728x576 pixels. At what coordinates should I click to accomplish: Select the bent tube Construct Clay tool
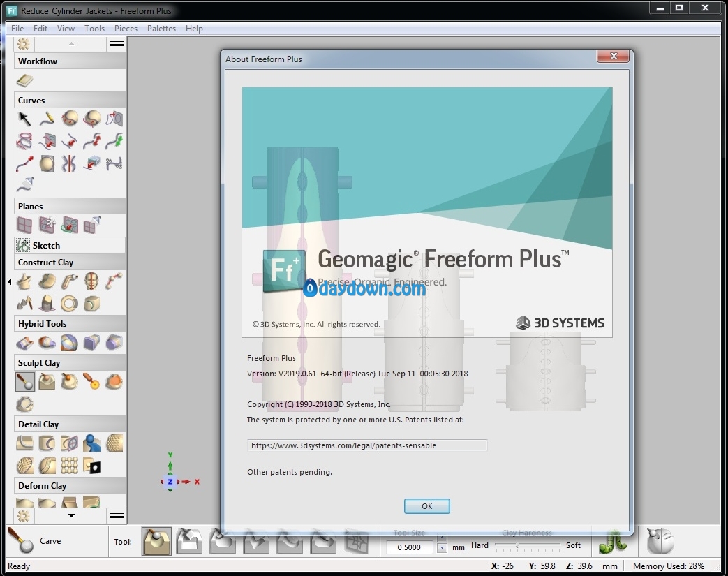pos(69,281)
